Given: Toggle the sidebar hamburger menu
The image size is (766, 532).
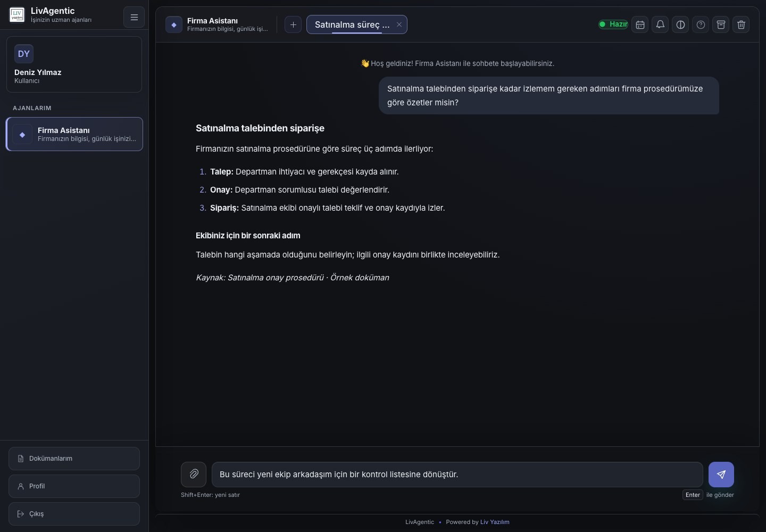Looking at the screenshot, I should [x=134, y=17].
